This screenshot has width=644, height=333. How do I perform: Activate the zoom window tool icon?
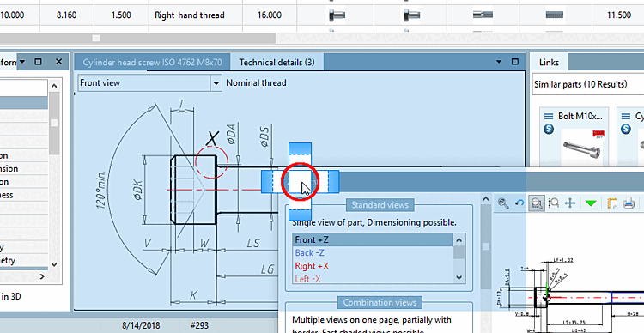coord(537,203)
